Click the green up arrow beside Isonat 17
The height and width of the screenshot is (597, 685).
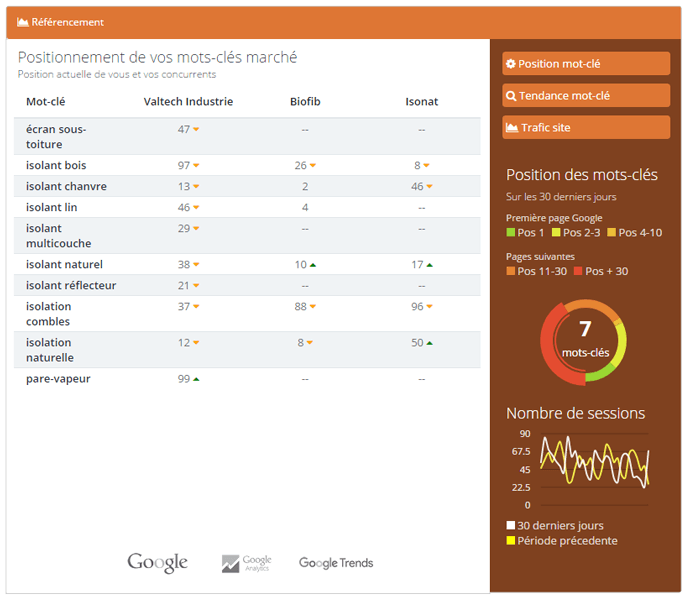(429, 265)
